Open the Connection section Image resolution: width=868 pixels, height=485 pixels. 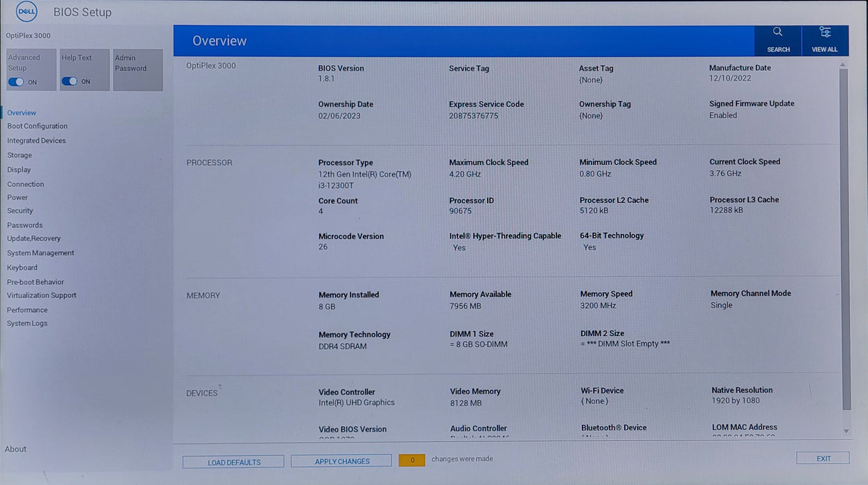(x=26, y=184)
